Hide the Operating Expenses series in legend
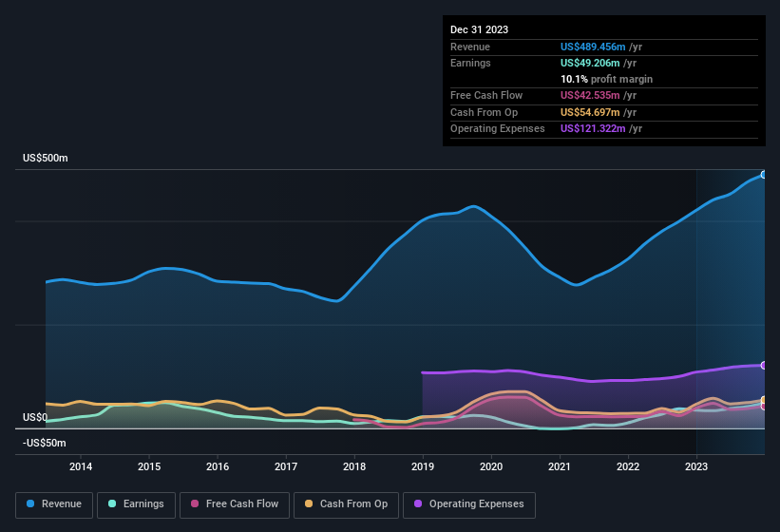The height and width of the screenshot is (532, 780). click(476, 504)
